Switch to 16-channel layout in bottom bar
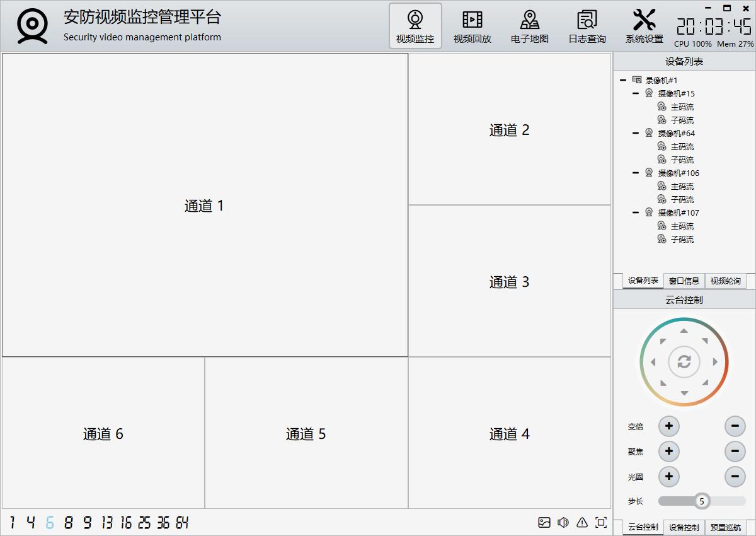This screenshot has width=756, height=536. [126, 523]
